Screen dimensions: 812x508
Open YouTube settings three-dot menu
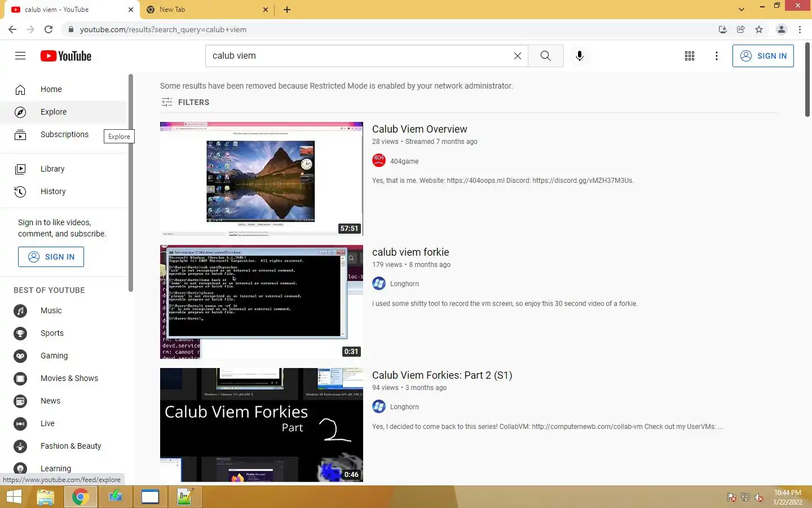(716, 56)
